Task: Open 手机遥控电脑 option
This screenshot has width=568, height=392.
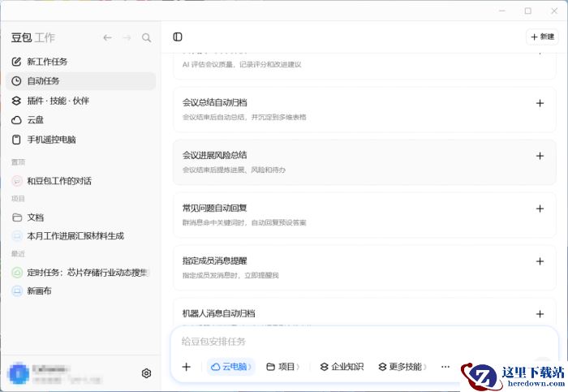Action: [81, 140]
